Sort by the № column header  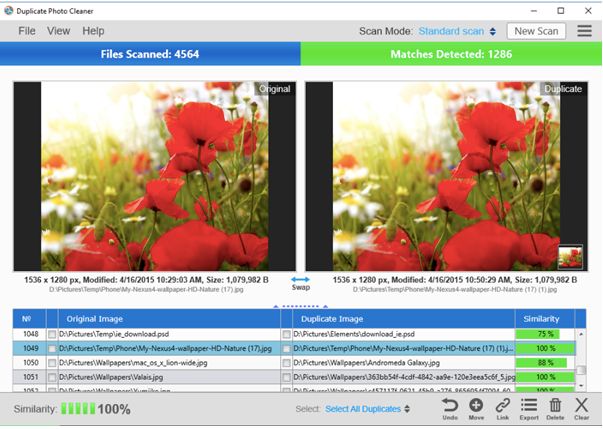[x=29, y=319]
